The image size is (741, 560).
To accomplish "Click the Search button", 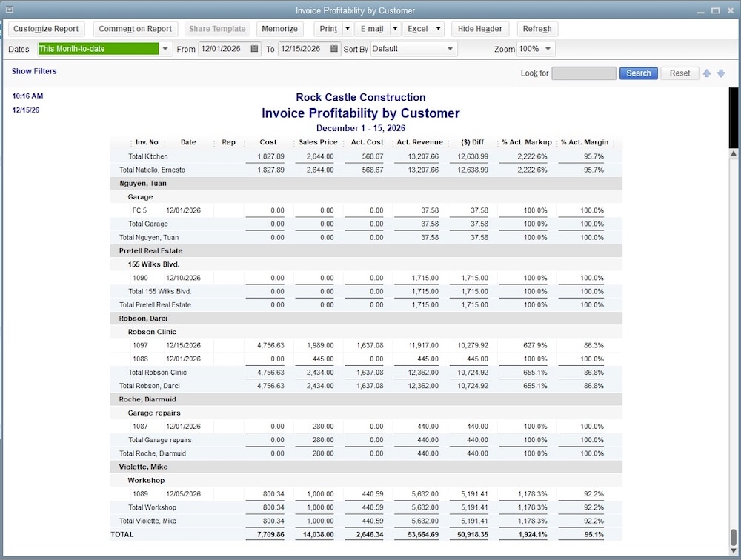I will (638, 73).
